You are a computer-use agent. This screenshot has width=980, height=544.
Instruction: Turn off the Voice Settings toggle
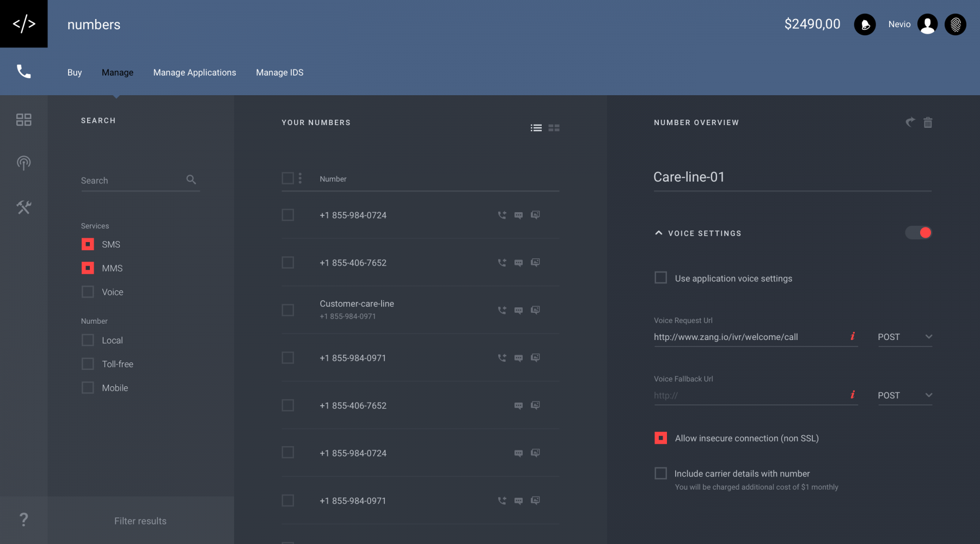pyautogui.click(x=918, y=233)
